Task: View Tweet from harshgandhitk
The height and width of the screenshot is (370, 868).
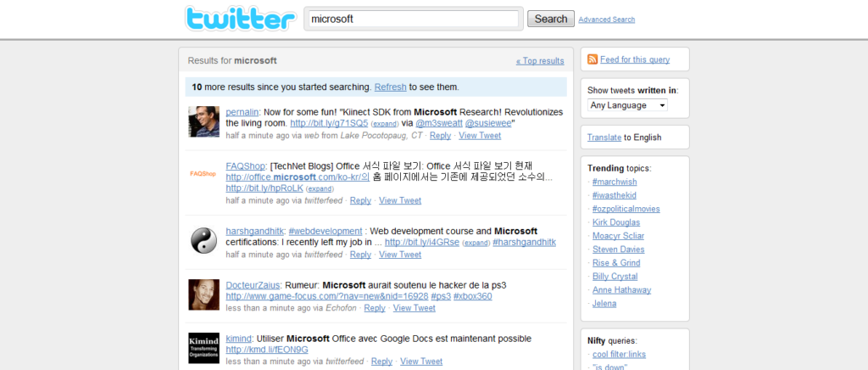Action: 400,255
